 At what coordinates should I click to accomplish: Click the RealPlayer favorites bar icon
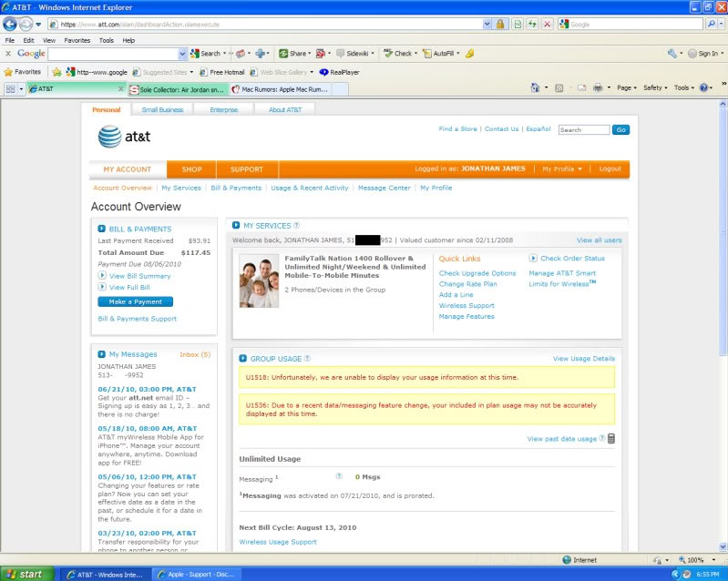(x=323, y=72)
